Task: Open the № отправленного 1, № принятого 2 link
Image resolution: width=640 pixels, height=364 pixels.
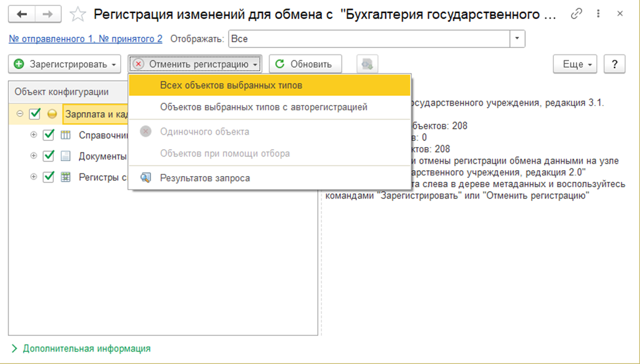Action: [x=85, y=39]
